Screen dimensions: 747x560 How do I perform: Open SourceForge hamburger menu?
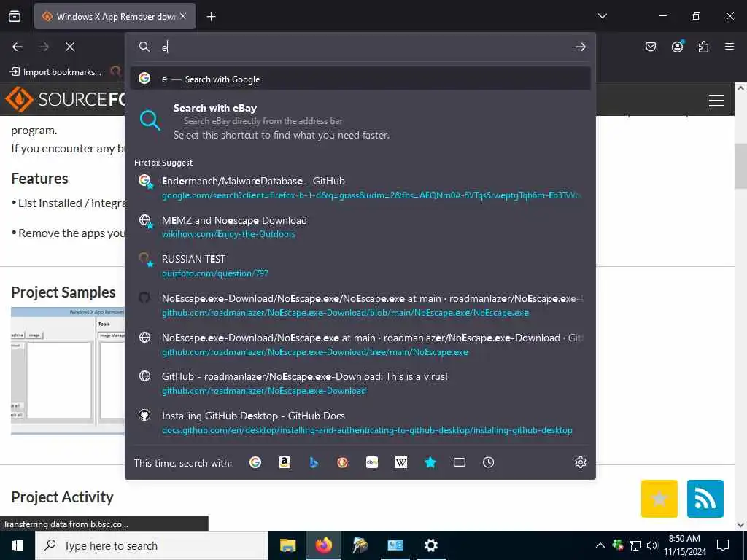point(716,101)
